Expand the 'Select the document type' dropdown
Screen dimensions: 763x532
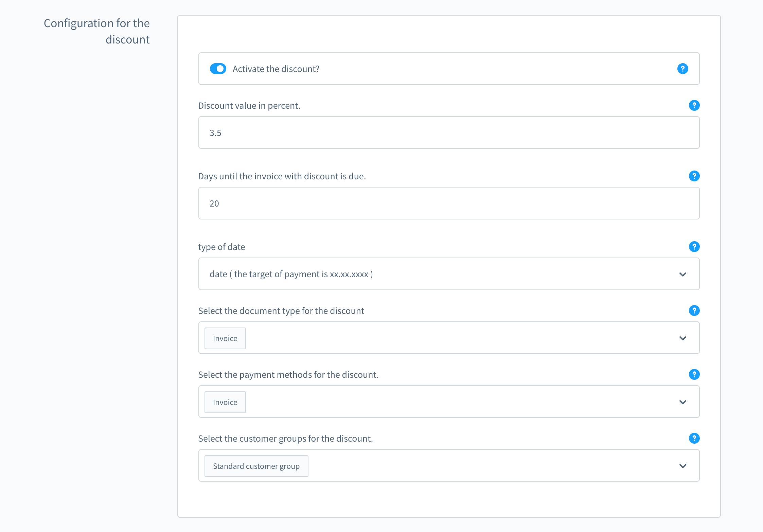(683, 338)
